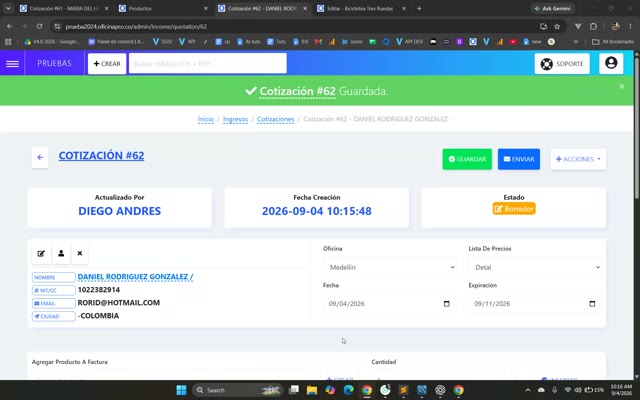640x400 pixels.
Task: Open calendar picker for Fecha
Action: [447, 304]
